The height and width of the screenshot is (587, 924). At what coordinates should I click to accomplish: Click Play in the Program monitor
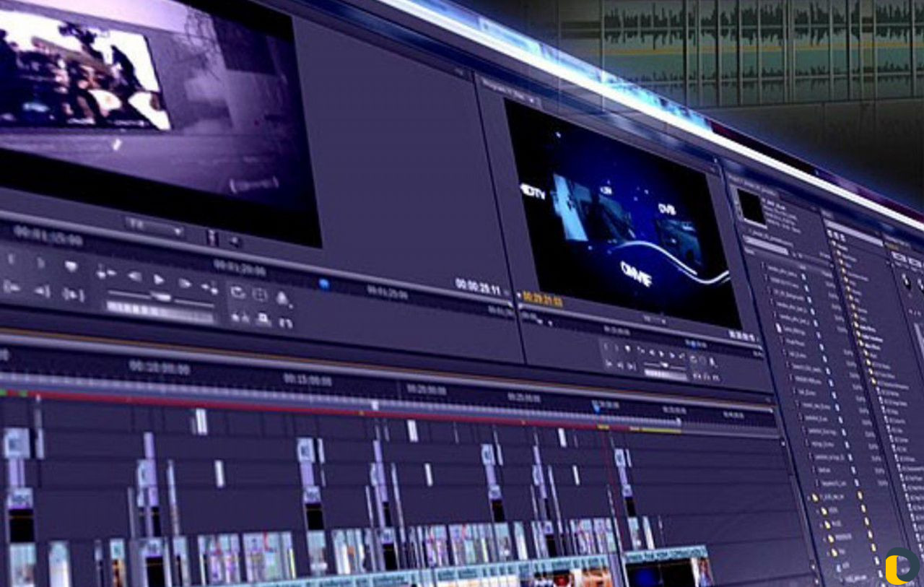[661, 352]
